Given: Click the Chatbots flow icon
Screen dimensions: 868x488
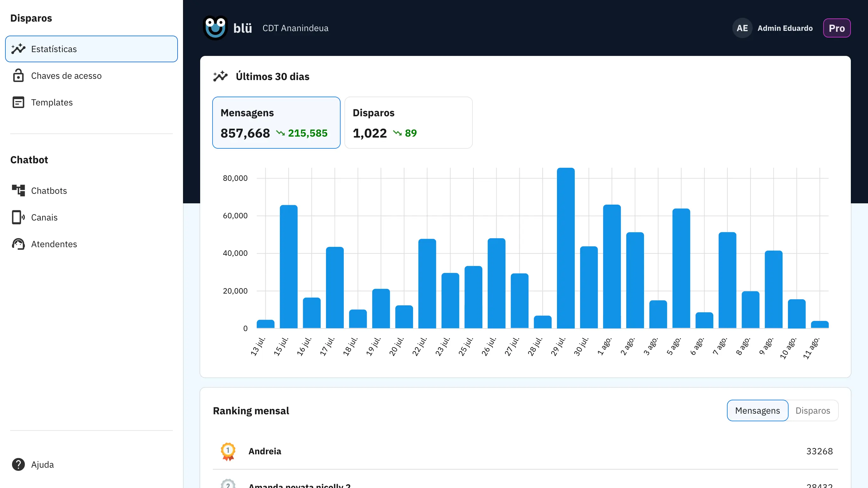Looking at the screenshot, I should 18,190.
